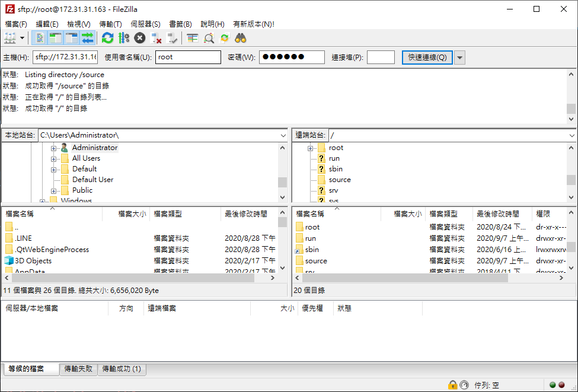Open the 檔案(F) menu
Screen dimensions: 578x392
pos(16,24)
